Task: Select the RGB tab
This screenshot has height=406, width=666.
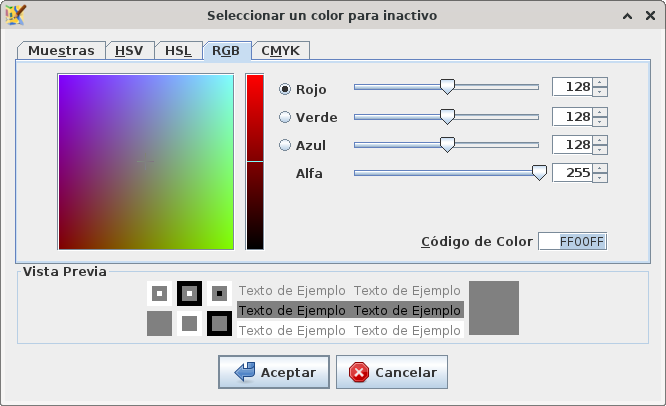Action: click(x=226, y=51)
